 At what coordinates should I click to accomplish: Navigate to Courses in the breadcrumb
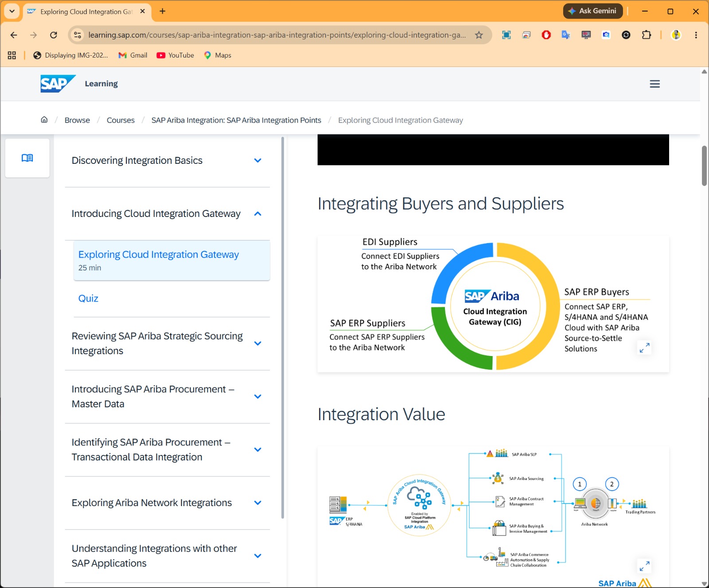[x=121, y=120]
